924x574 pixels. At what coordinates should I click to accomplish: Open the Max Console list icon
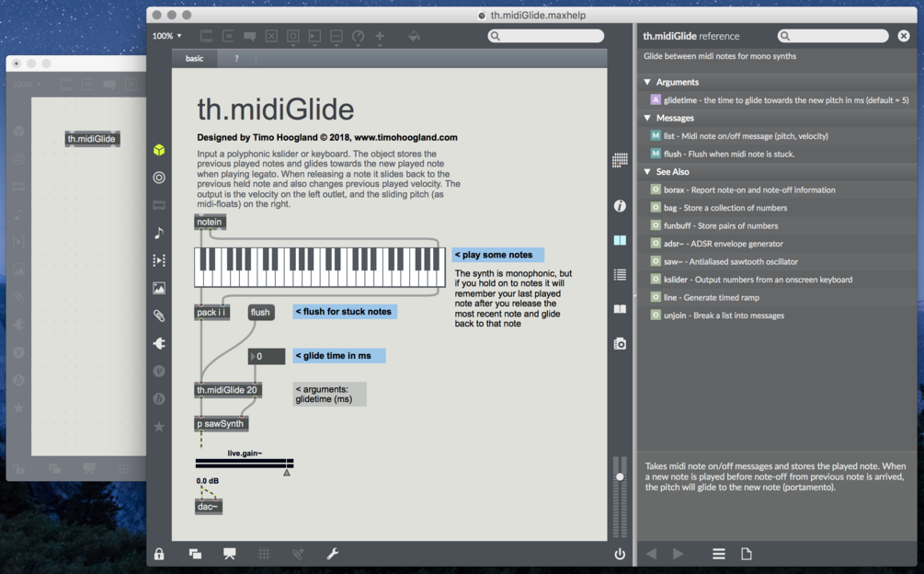coord(620,275)
